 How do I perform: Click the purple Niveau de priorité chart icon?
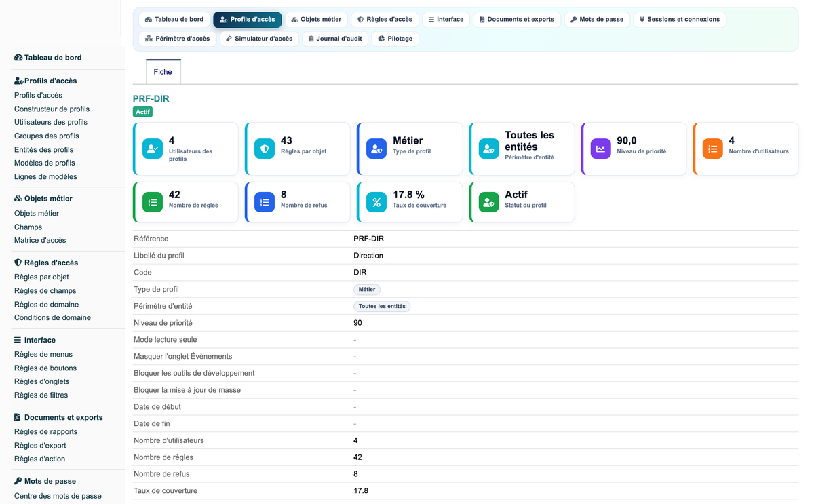[x=601, y=149]
